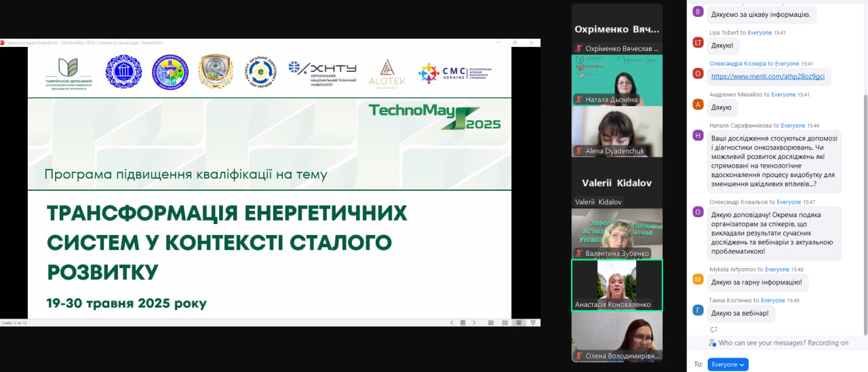Click Everyone link in Ганна Костенко's message header

[772, 300]
